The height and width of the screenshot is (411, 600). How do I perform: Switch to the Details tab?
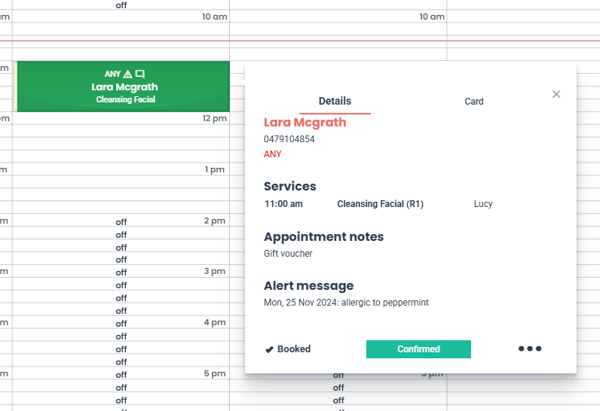335,101
